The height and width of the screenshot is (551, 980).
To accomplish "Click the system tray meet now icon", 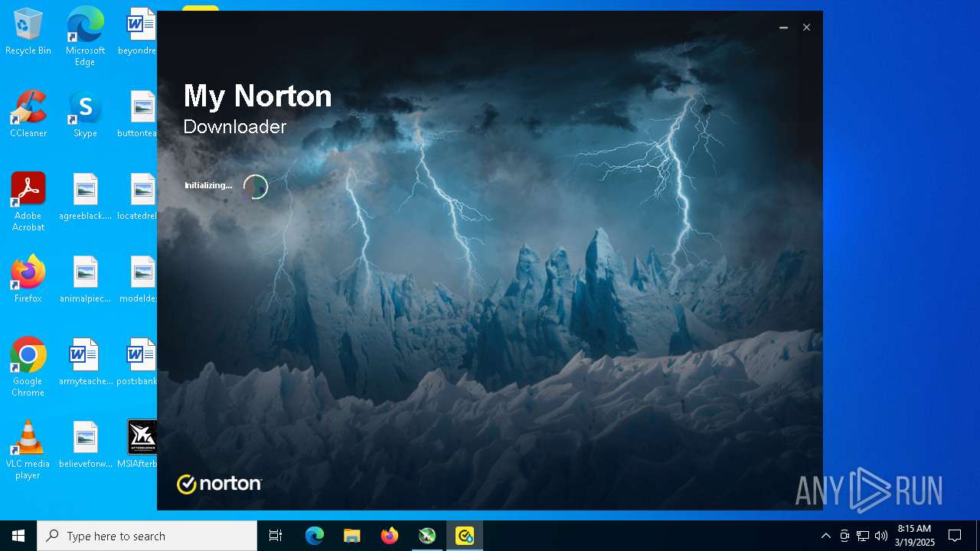I will pyautogui.click(x=844, y=536).
